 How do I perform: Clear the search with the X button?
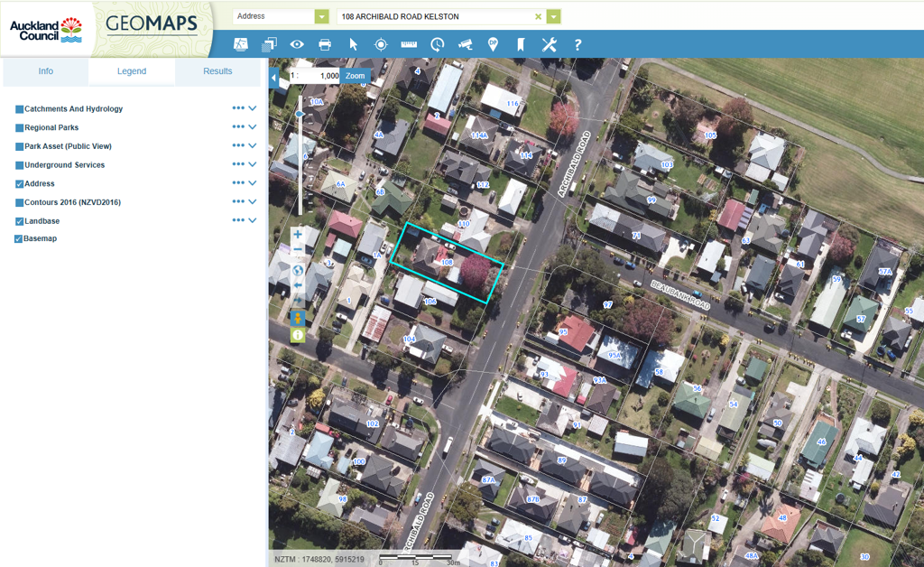(539, 16)
